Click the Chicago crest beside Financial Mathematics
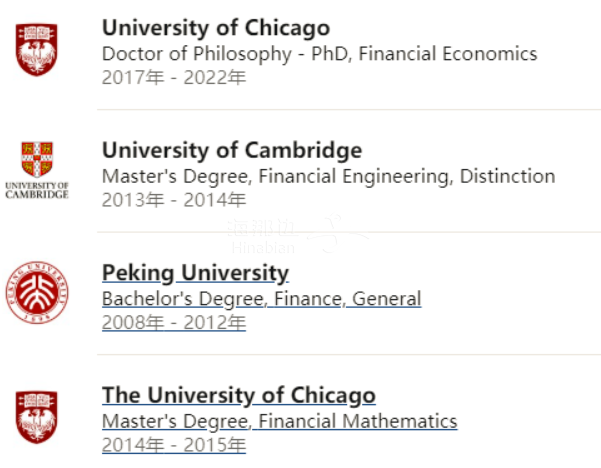The height and width of the screenshot is (468, 601). click(36, 417)
